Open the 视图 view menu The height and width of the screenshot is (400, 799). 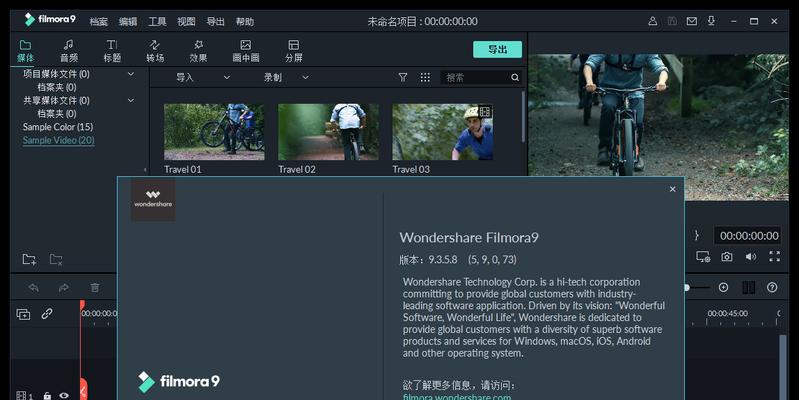coord(186,21)
